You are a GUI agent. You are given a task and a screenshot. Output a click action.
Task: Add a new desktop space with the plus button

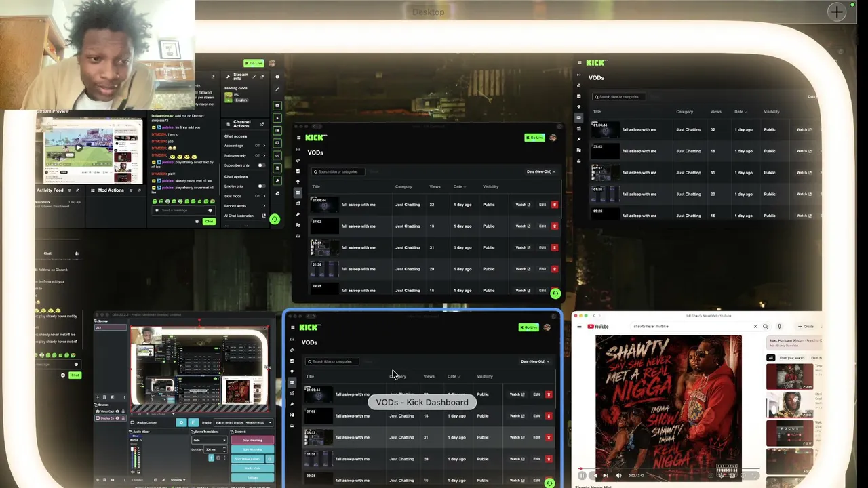837,12
